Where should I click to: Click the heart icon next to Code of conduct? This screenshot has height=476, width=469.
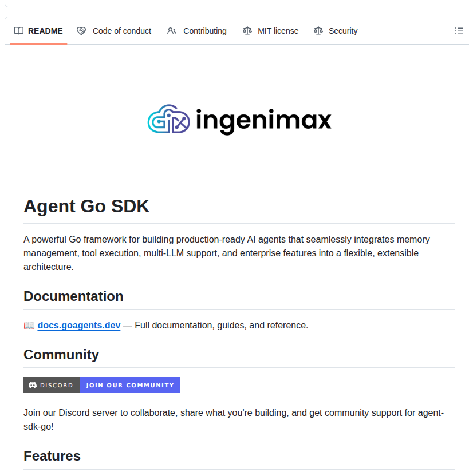[81, 31]
